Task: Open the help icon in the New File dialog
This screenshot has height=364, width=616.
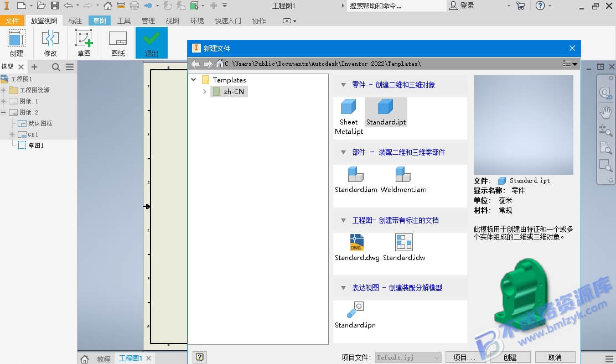Action: pos(200,357)
